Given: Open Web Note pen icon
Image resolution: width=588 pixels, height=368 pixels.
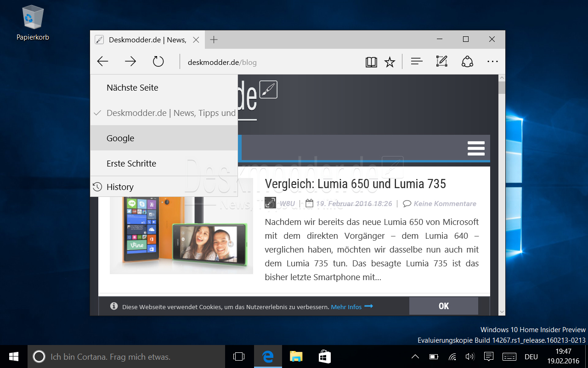Looking at the screenshot, I should pyautogui.click(x=441, y=62).
